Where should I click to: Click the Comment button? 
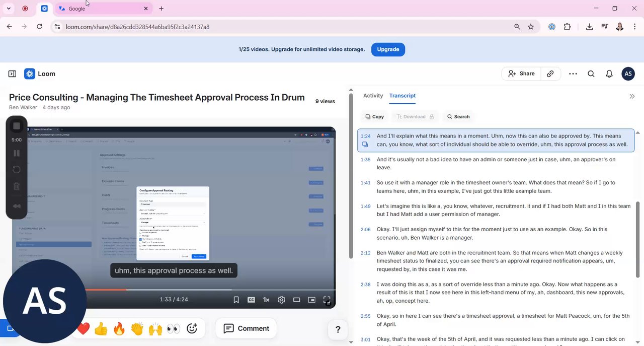[x=246, y=328]
